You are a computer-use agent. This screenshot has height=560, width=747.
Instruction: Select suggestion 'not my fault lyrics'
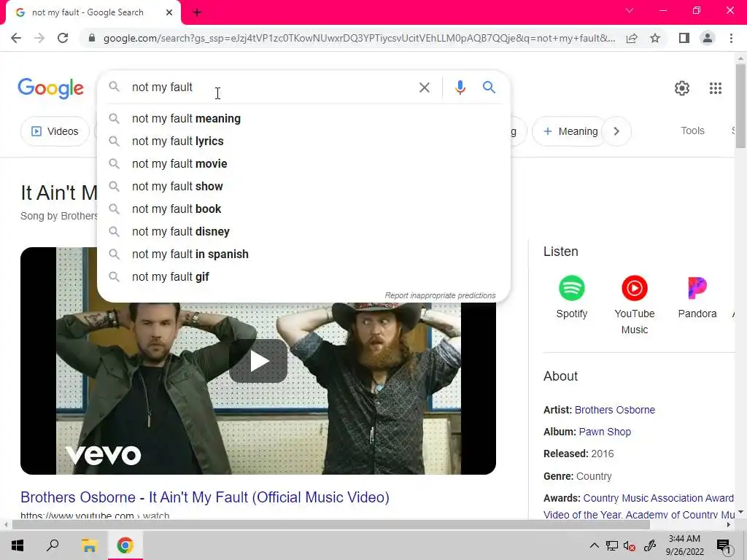pyautogui.click(x=303, y=141)
